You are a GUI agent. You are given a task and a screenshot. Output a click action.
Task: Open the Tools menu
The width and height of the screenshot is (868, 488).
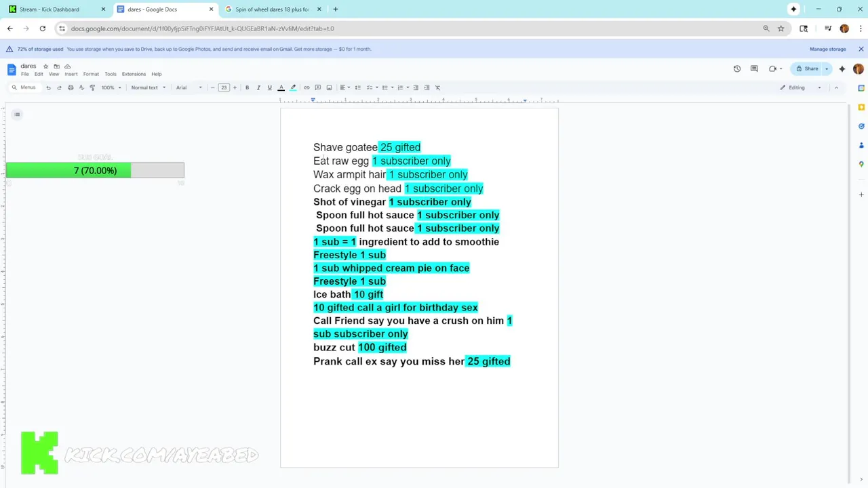111,74
